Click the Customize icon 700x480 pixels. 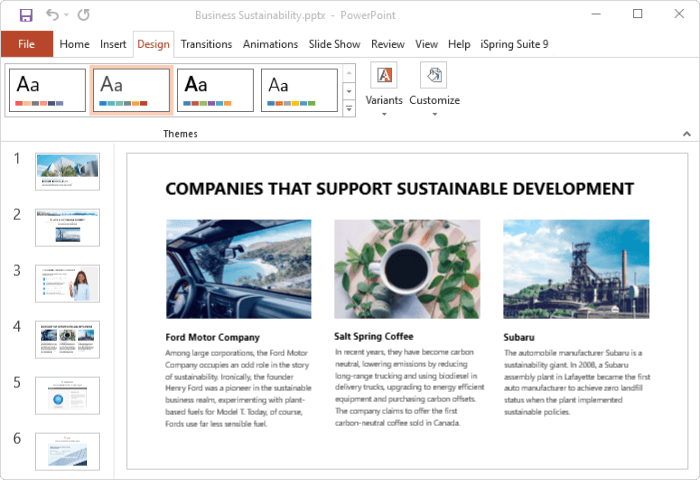(434, 75)
